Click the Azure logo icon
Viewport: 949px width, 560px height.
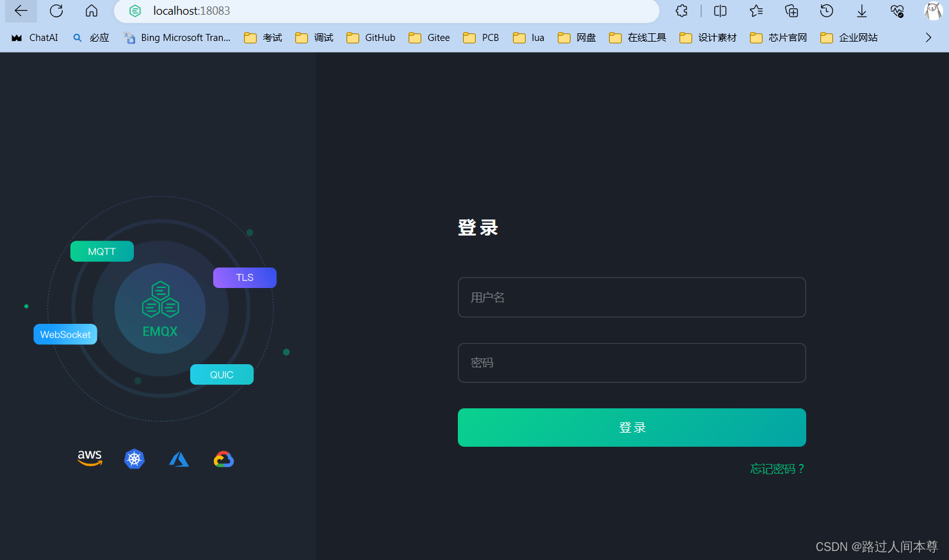coord(179,459)
